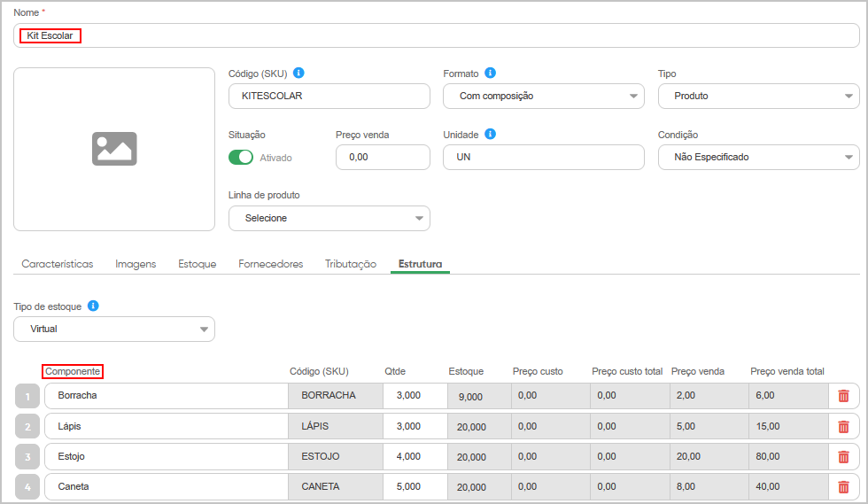
Task: Switch to the Características tab
Action: coord(58,264)
